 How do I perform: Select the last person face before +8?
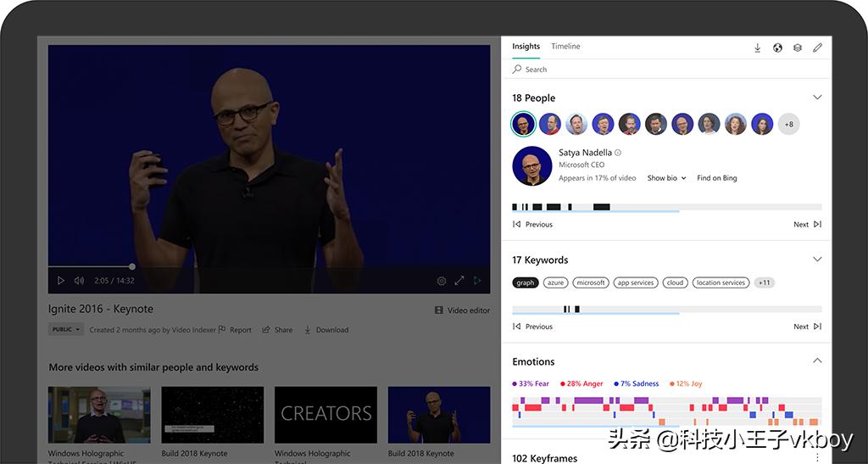762,124
